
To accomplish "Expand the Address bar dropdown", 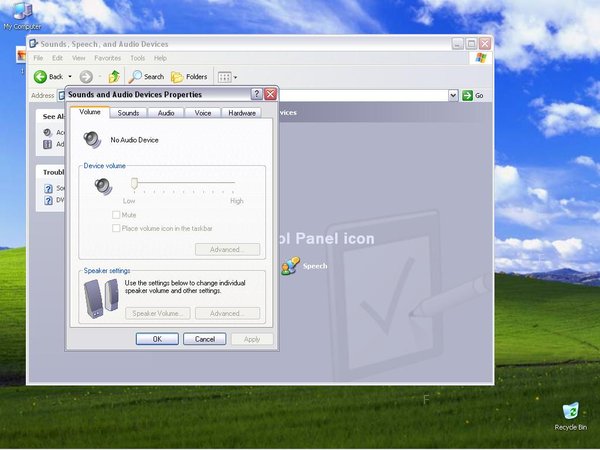I will 453,95.
